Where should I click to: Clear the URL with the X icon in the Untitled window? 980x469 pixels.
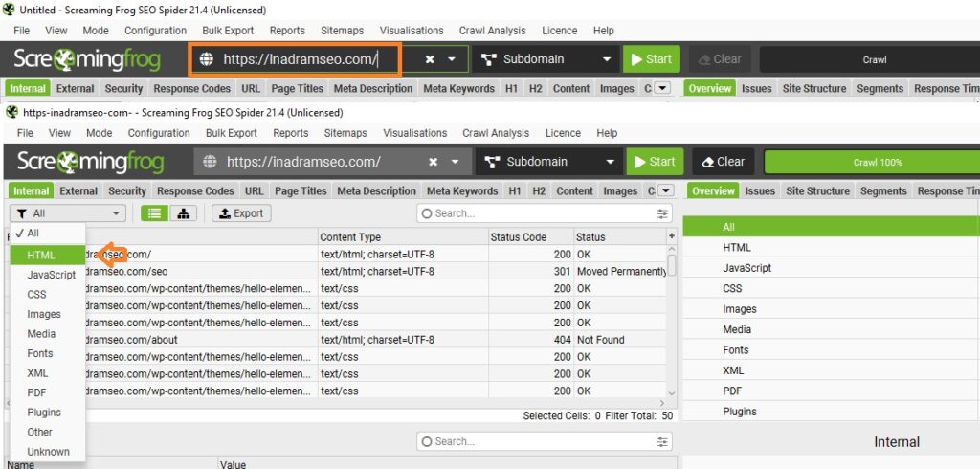point(430,59)
